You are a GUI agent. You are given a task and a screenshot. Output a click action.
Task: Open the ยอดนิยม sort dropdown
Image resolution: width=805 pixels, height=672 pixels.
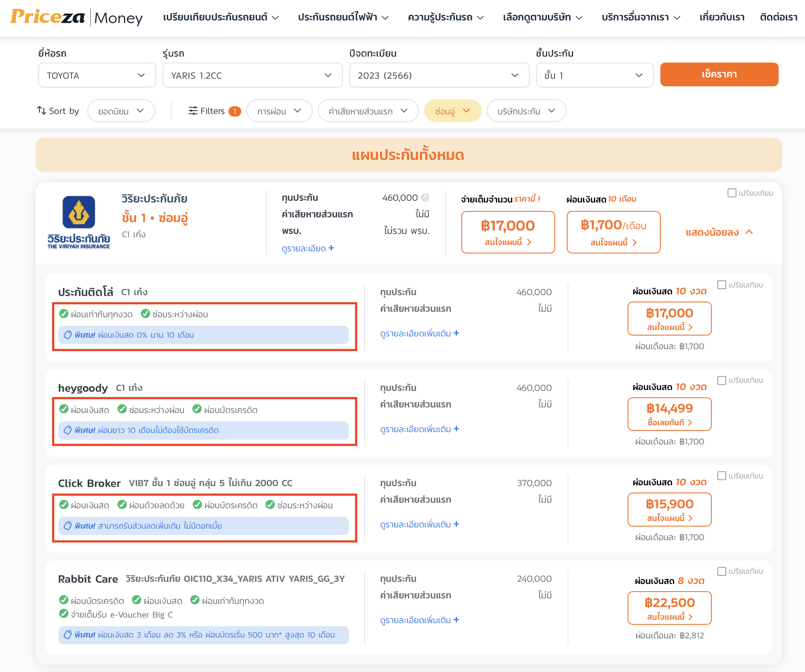tap(121, 111)
